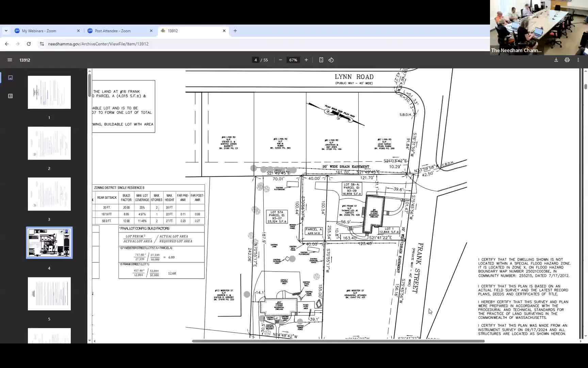Open page 1 thumbnail
Viewport: 588px width, 368px height.
[x=49, y=92]
